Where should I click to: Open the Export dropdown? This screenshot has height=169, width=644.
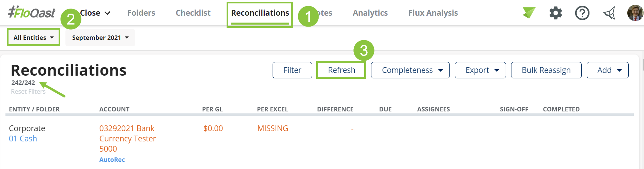[x=480, y=70]
